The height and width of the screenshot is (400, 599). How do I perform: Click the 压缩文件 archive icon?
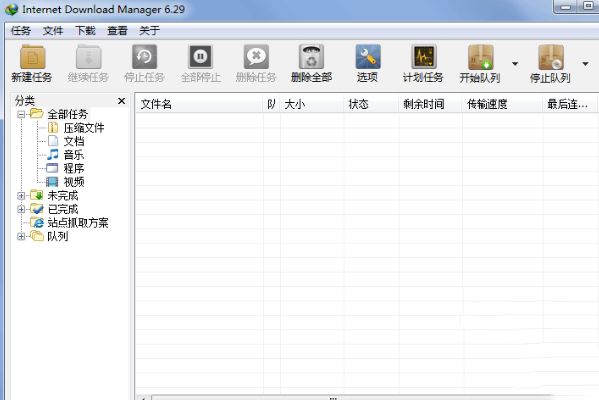click(53, 128)
